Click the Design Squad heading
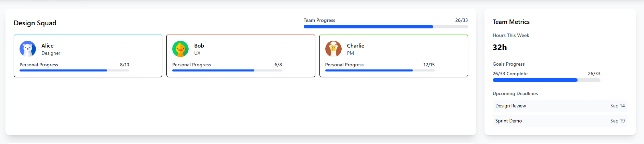 [35, 23]
